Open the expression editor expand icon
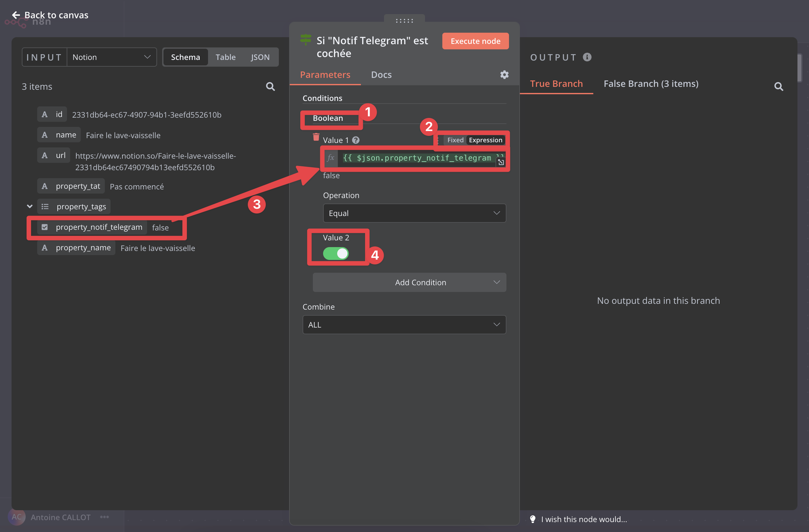Screen dimensions: 809x532 pyautogui.click(x=501, y=162)
